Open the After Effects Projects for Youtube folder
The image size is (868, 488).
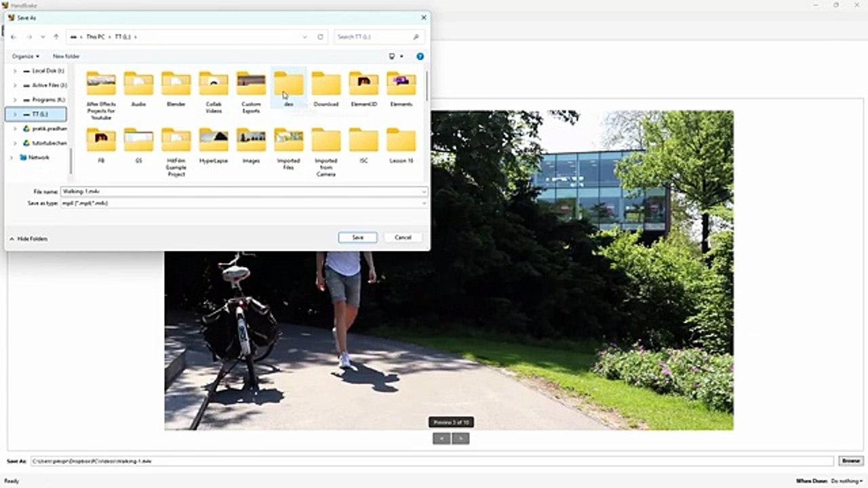point(101,95)
